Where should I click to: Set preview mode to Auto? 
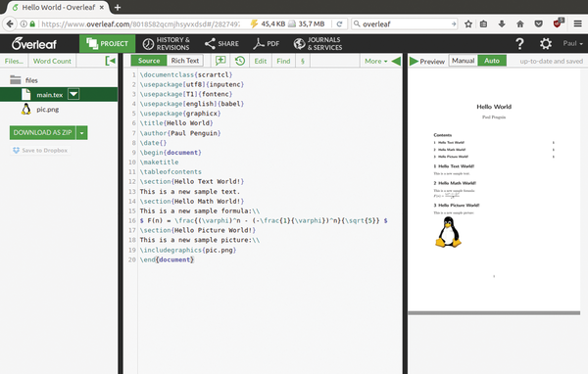(x=492, y=61)
